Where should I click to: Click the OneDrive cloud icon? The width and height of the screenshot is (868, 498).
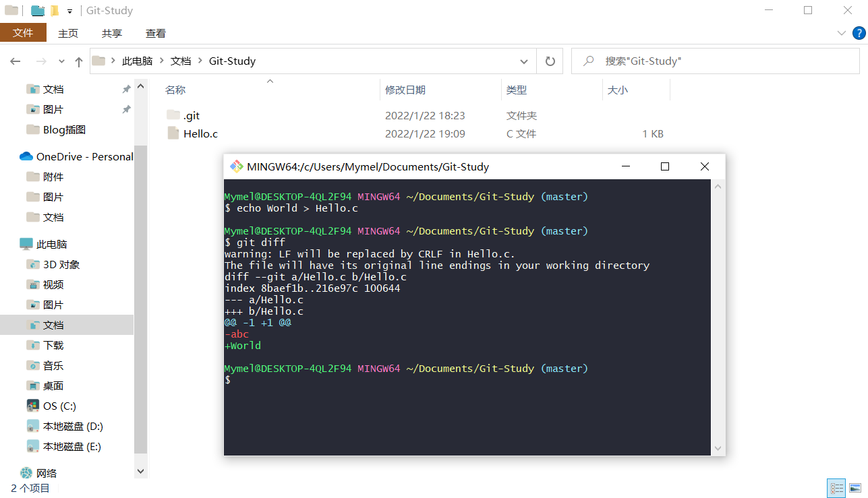[26, 156]
